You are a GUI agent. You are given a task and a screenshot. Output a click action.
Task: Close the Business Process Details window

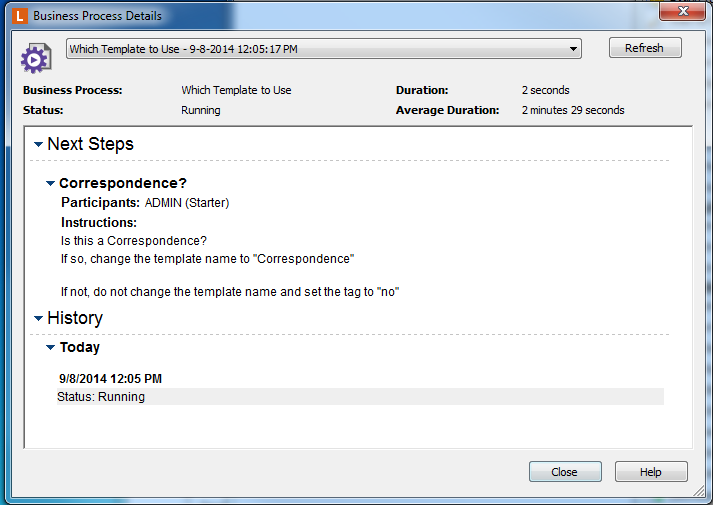tap(683, 12)
